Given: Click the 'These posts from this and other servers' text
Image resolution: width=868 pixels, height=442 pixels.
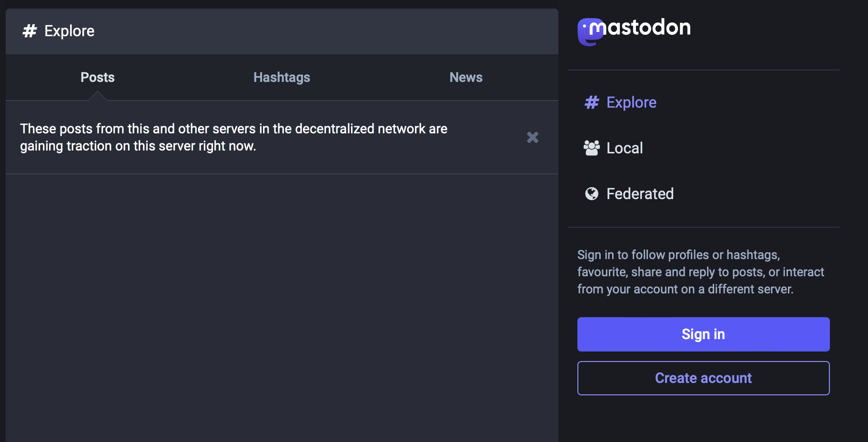Looking at the screenshot, I should tap(233, 137).
